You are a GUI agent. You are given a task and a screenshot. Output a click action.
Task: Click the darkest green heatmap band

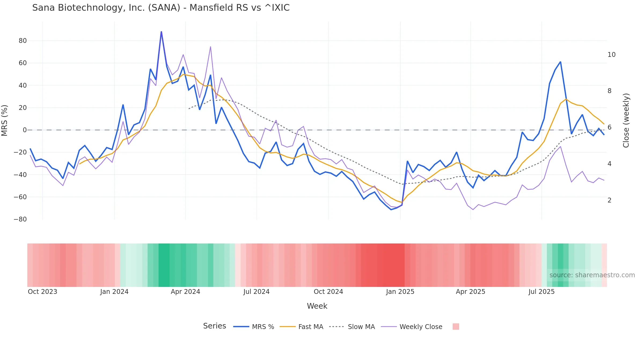pyautogui.click(x=164, y=265)
